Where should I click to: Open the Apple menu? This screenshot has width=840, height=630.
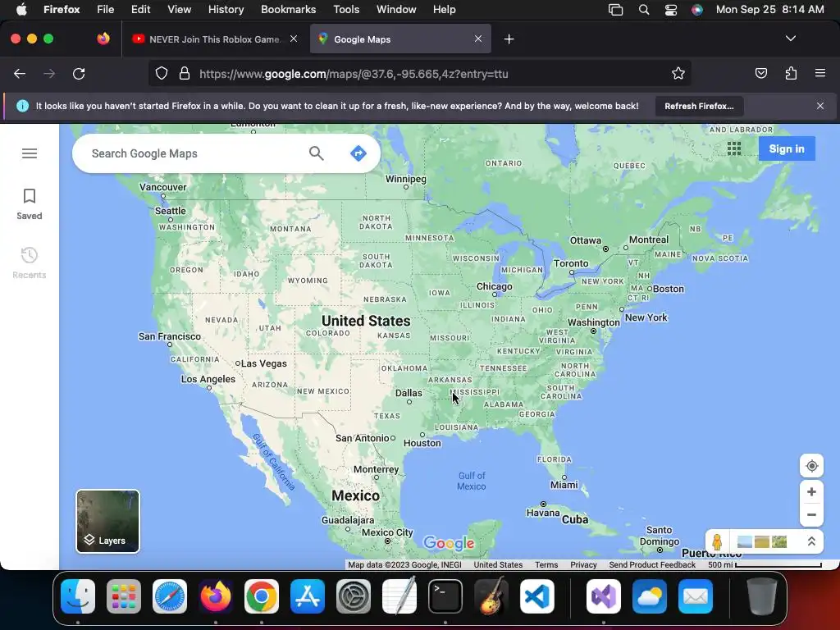[x=21, y=10]
